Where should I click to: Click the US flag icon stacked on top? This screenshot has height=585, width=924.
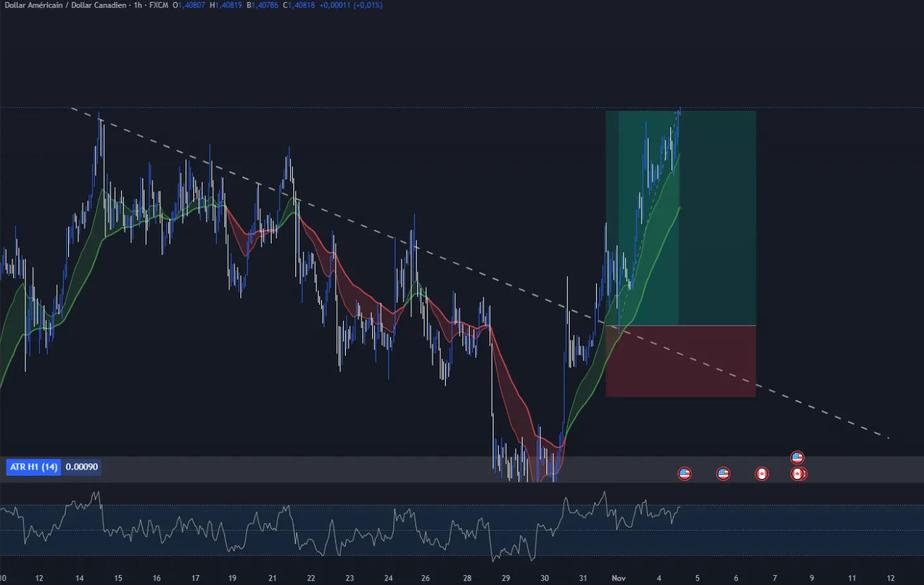pos(797,457)
